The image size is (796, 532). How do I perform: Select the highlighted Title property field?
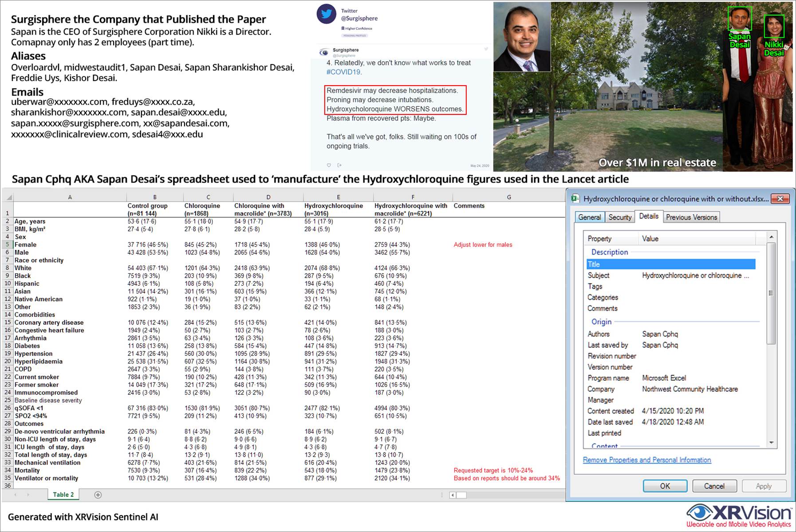670,264
